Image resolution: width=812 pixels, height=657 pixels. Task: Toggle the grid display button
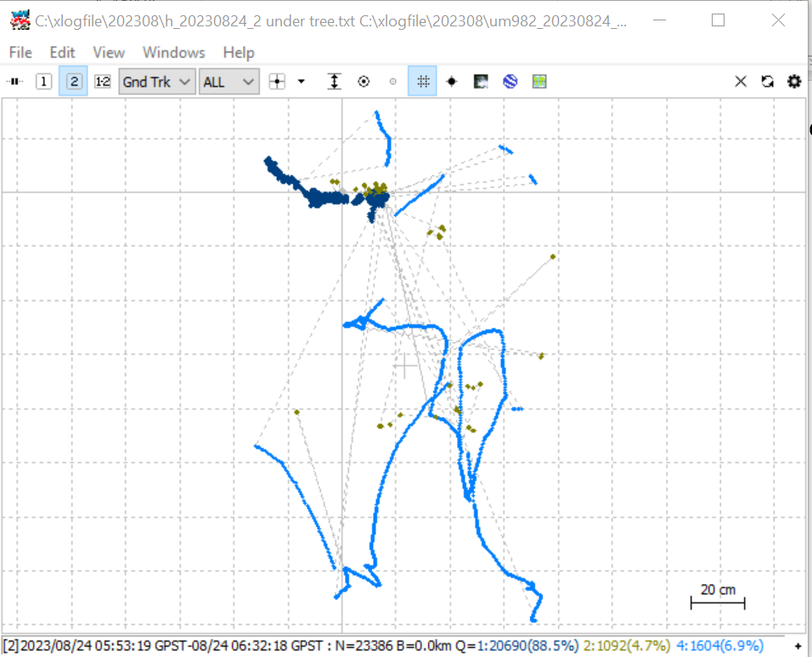(423, 82)
